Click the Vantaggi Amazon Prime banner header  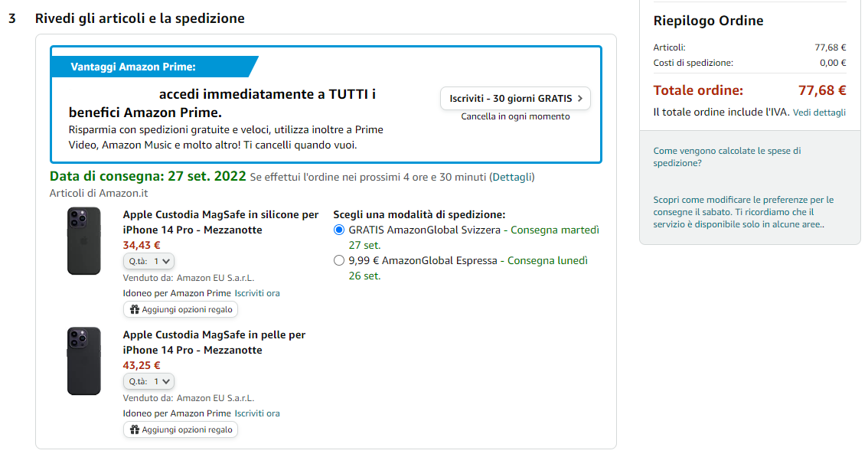click(x=134, y=67)
